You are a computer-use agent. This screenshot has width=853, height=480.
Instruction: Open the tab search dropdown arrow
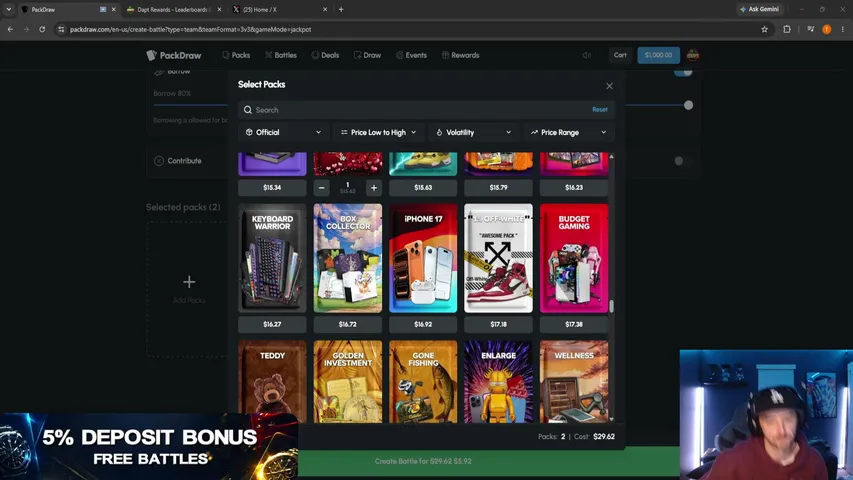[9, 9]
